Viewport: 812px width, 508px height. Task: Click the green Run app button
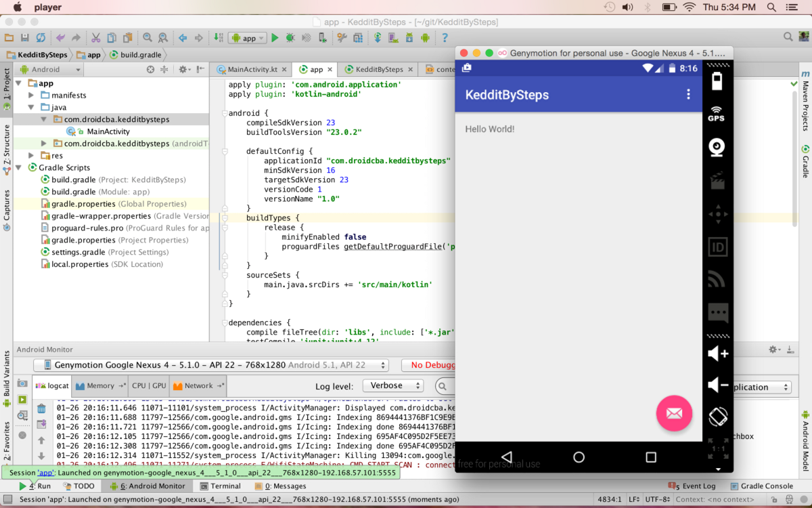point(275,38)
